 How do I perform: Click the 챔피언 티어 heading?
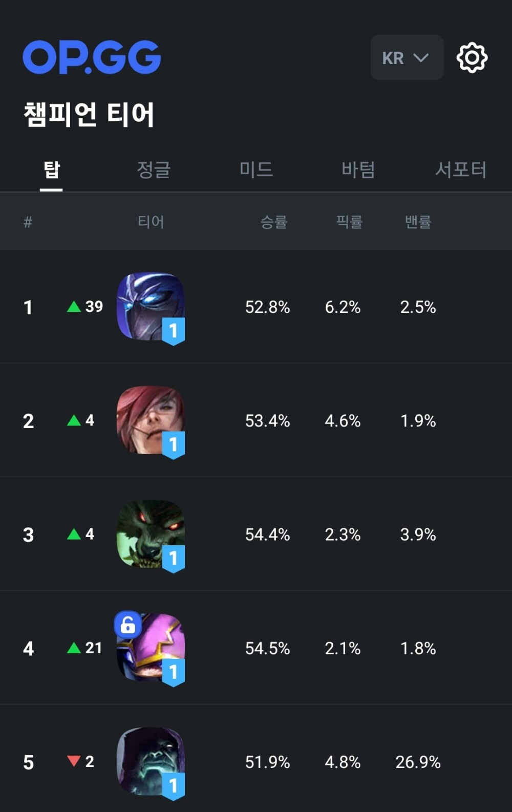click(89, 114)
